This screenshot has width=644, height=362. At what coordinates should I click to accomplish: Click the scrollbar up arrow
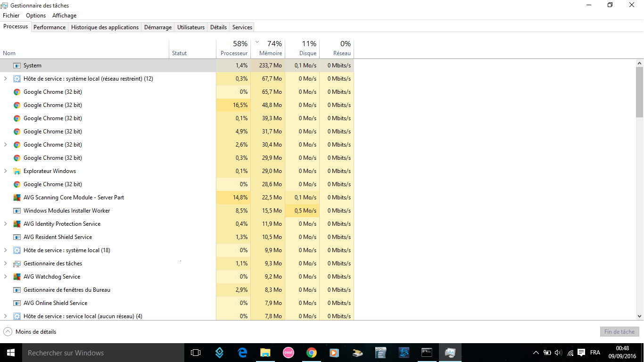click(640, 63)
